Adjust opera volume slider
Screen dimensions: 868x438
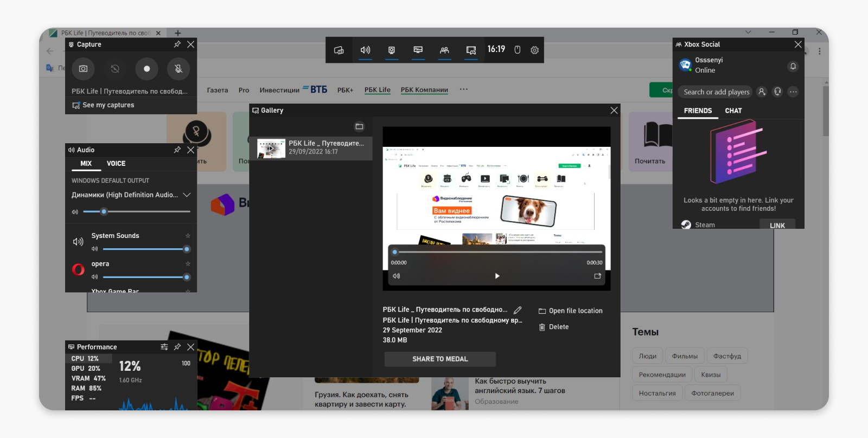click(146, 277)
